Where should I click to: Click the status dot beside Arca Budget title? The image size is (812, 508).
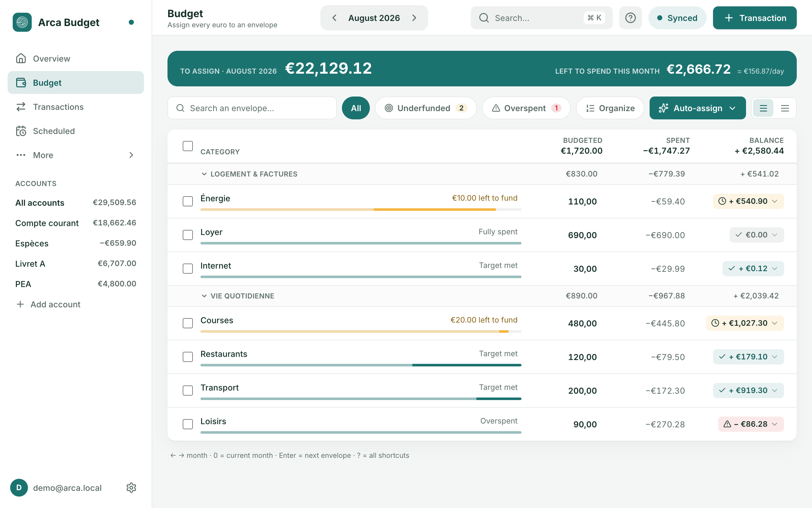pos(131,22)
